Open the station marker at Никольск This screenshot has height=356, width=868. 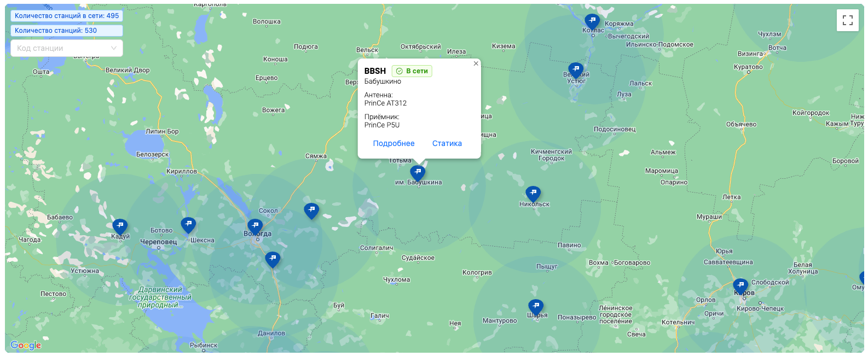(533, 194)
